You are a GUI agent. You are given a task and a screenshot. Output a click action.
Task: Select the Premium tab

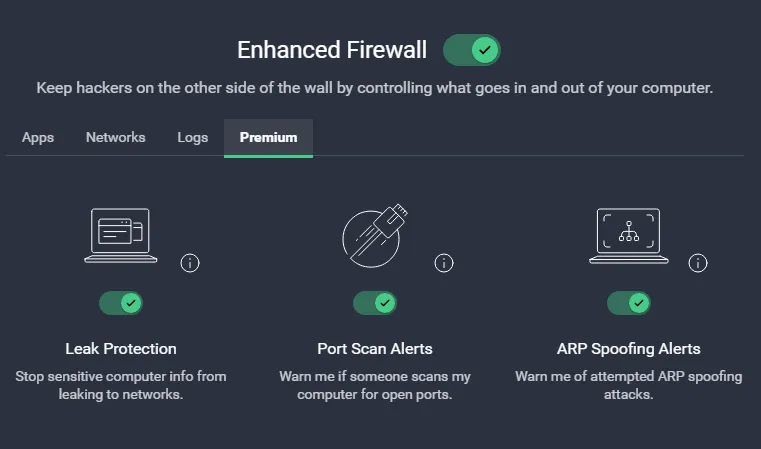coord(268,138)
